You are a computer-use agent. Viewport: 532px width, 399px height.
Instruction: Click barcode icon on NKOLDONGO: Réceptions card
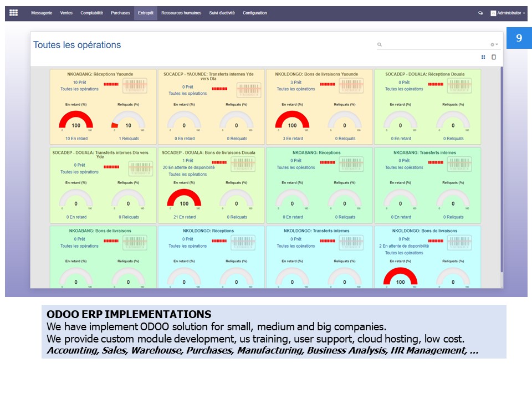243,243
